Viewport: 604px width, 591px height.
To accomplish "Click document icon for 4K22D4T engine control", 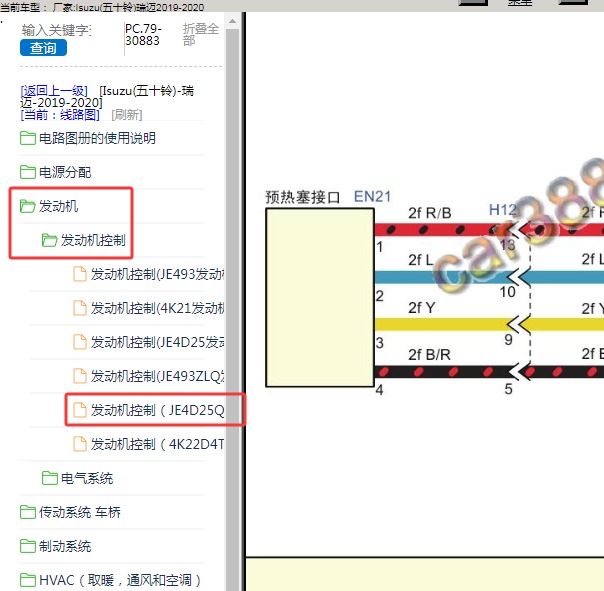I will point(80,444).
